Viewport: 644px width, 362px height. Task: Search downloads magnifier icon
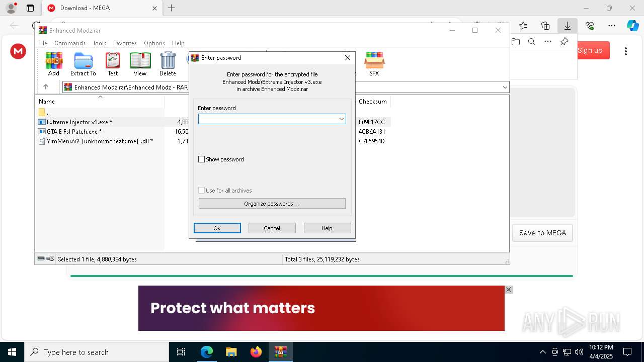532,42
